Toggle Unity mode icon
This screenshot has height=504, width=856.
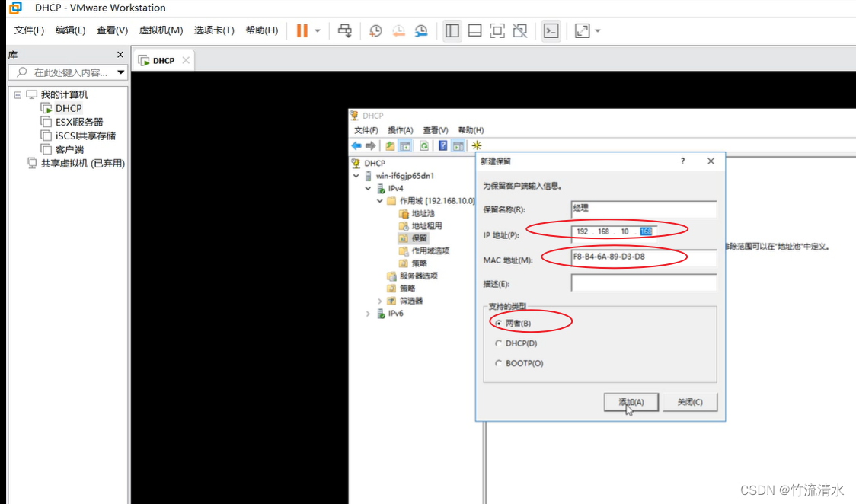tap(520, 30)
